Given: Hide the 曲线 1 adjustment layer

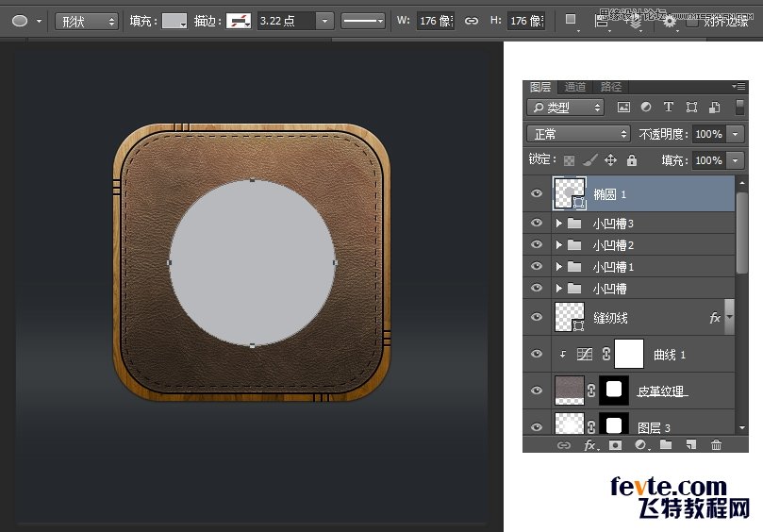Looking at the screenshot, I should (x=537, y=354).
